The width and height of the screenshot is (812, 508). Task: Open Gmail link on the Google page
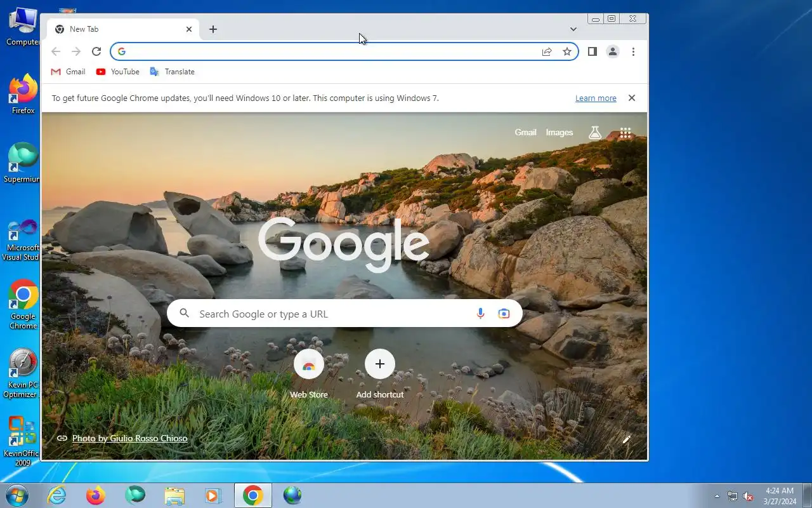pos(525,132)
